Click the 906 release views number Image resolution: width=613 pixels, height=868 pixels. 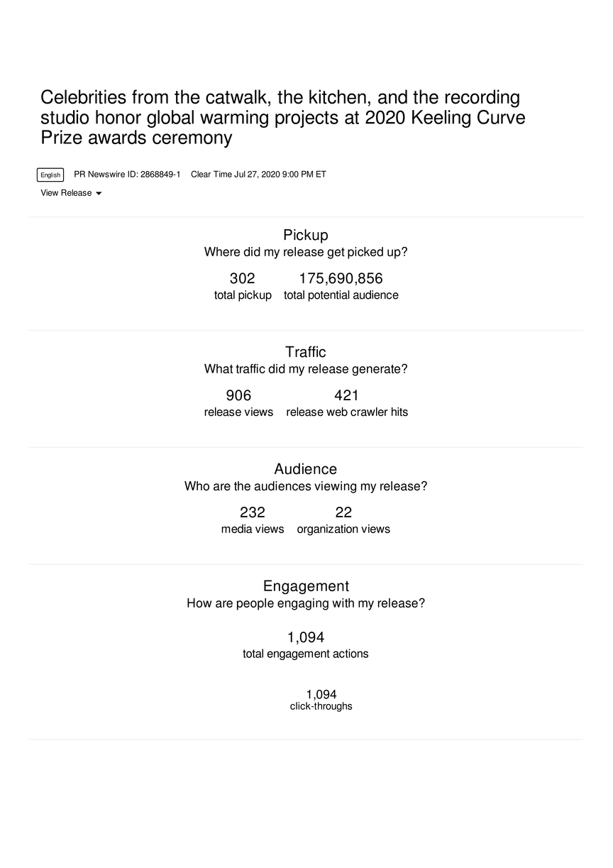pos(238,395)
